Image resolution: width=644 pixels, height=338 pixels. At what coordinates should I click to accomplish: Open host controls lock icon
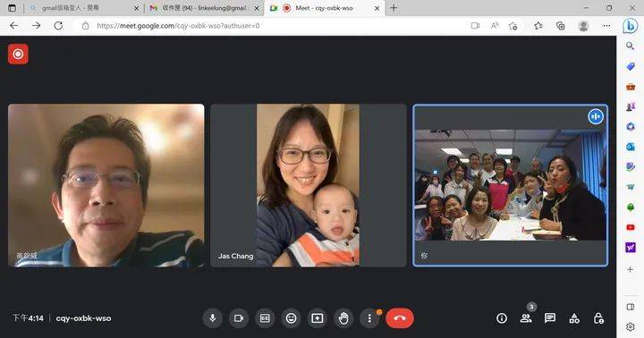598,318
